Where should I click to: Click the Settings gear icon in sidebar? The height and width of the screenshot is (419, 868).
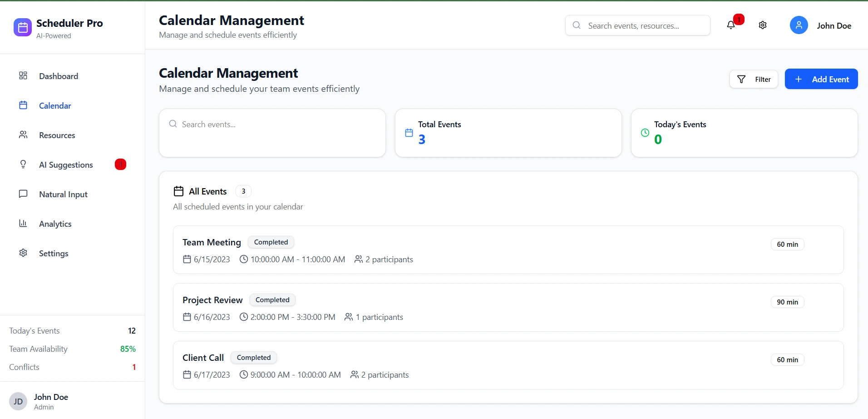(23, 253)
